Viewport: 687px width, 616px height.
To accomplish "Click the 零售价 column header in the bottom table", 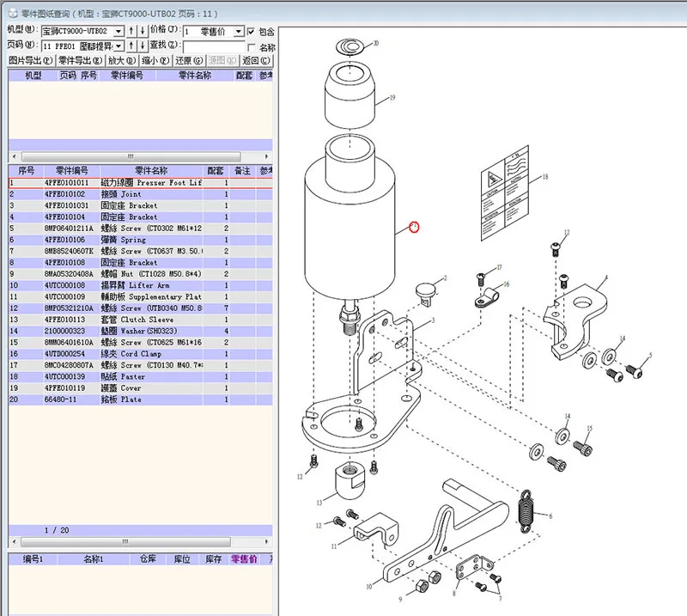I will (x=244, y=559).
